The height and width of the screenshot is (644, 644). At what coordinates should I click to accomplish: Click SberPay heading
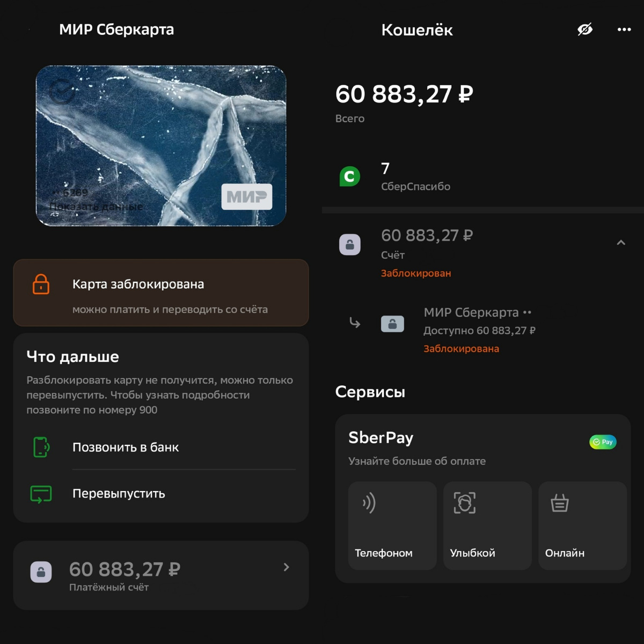point(381,438)
